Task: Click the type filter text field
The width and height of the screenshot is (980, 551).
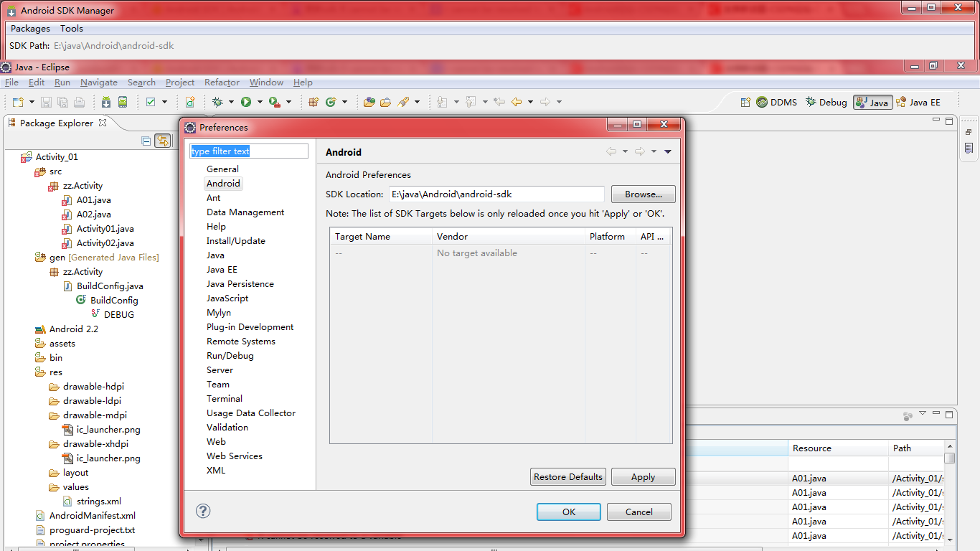Action: click(249, 151)
